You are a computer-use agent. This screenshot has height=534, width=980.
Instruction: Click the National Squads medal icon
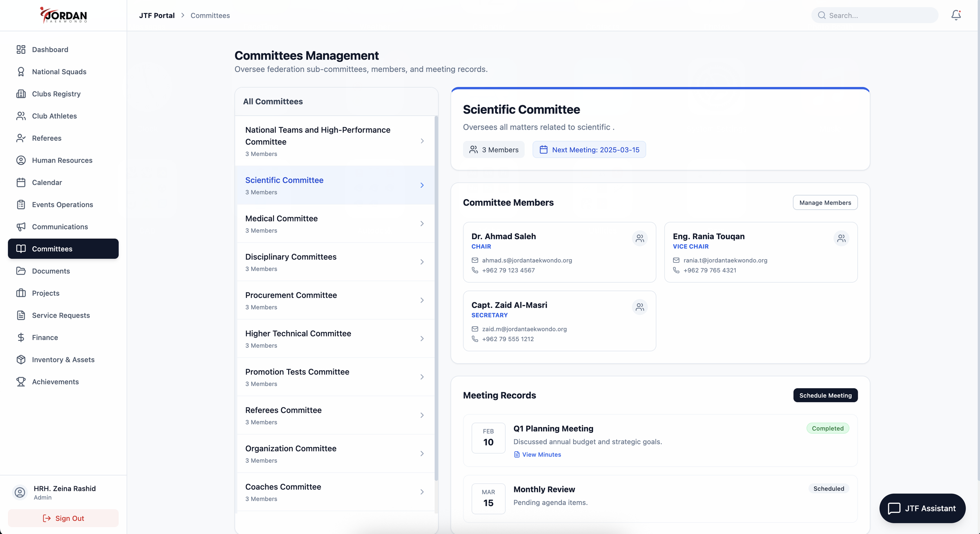click(x=21, y=72)
